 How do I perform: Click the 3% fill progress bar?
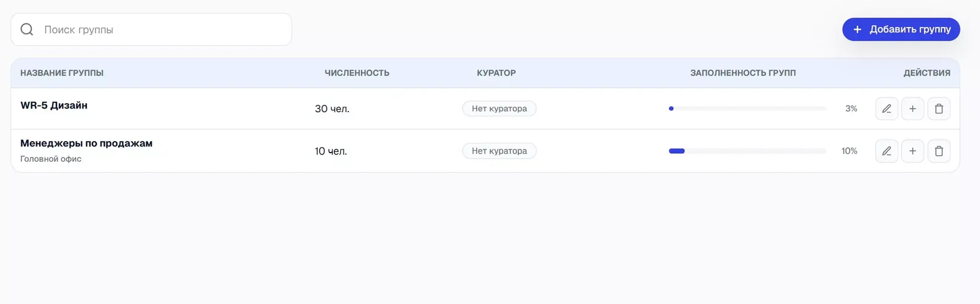[748, 108]
